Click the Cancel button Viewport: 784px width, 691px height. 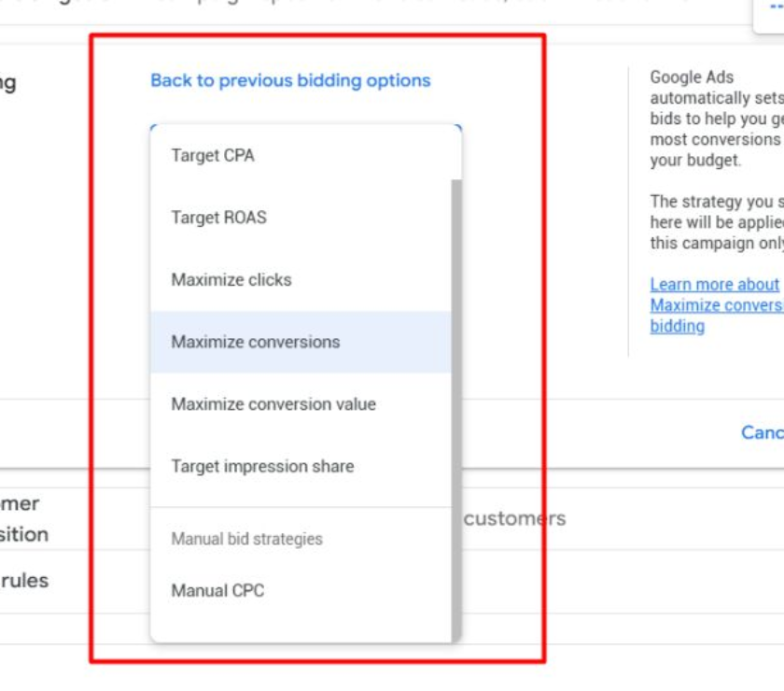762,432
